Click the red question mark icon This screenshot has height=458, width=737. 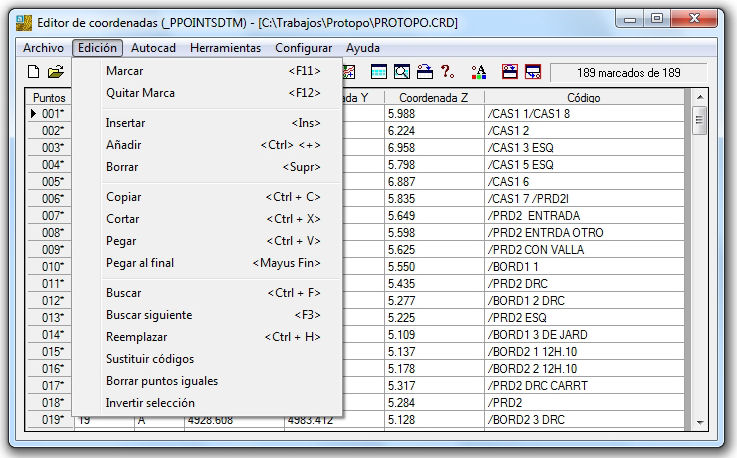point(447,72)
